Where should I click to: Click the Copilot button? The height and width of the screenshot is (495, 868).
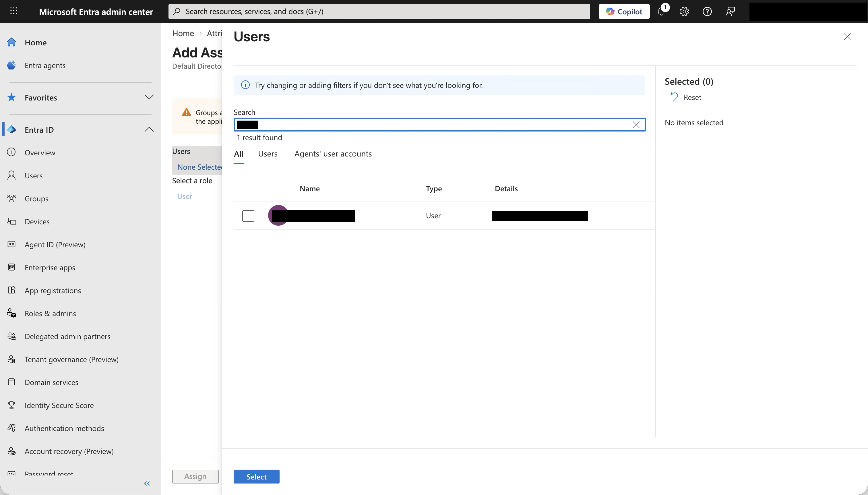click(x=624, y=11)
